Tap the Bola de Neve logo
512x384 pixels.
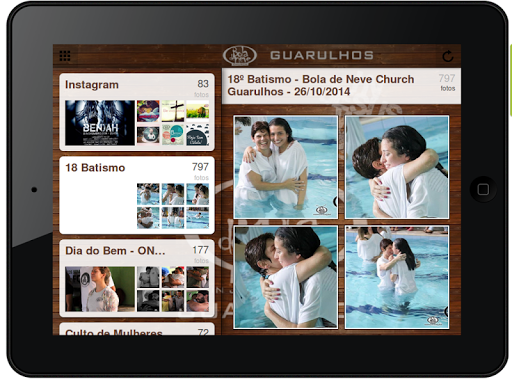(x=240, y=55)
